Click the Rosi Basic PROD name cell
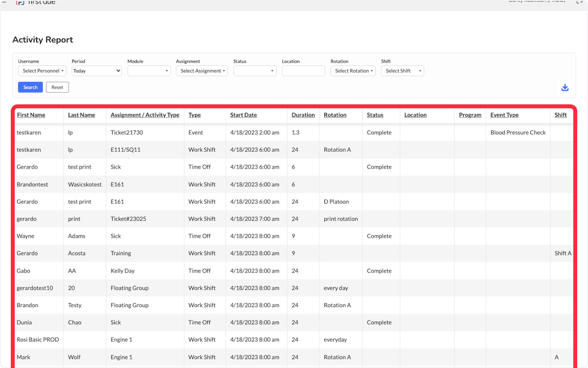The image size is (588, 368). point(38,340)
